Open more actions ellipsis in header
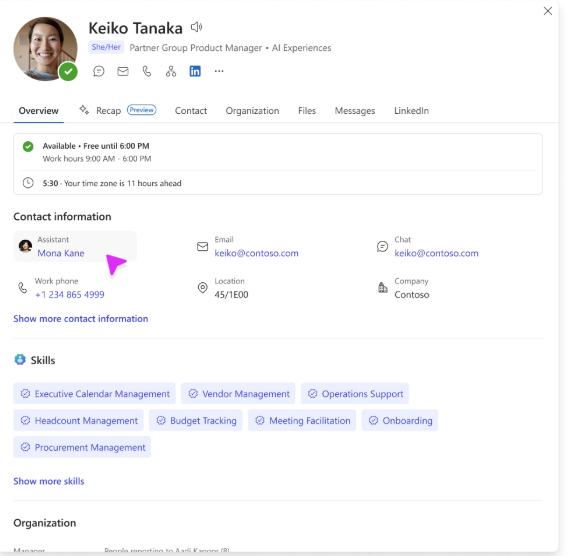Viewport: 568px width, 556px height. (219, 71)
